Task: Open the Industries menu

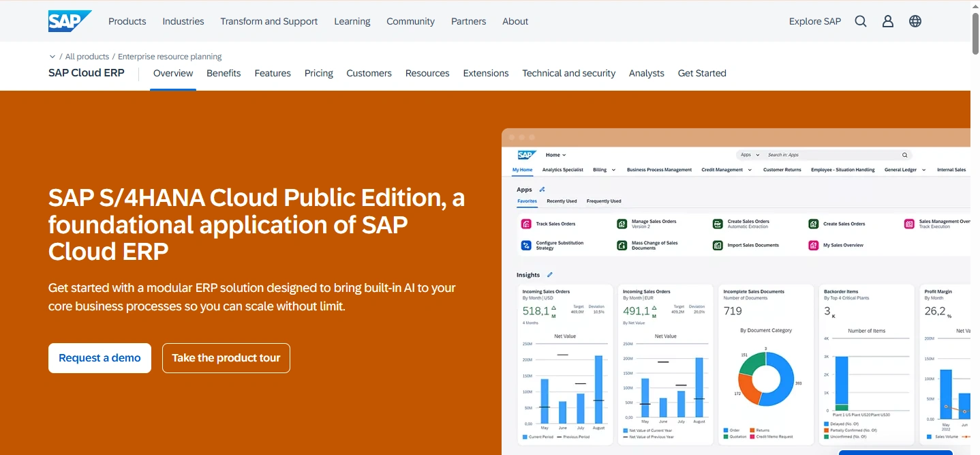Action: 183,21
